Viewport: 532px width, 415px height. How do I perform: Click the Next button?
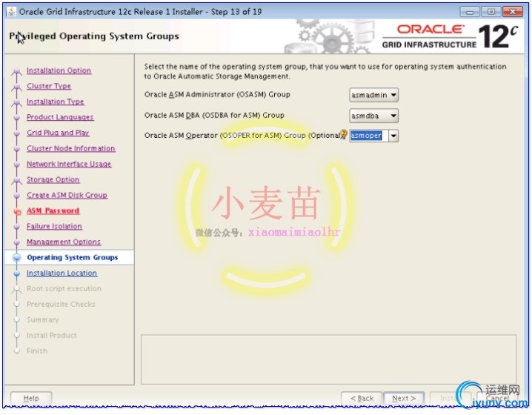tap(404, 398)
